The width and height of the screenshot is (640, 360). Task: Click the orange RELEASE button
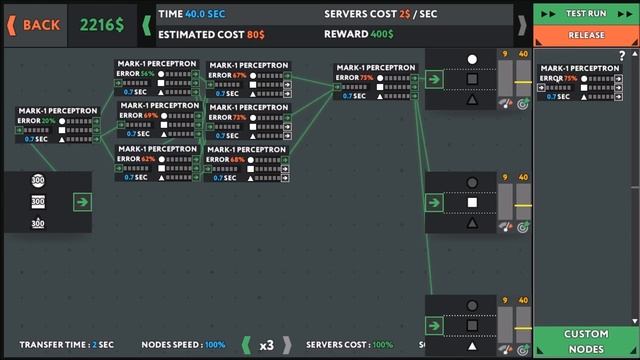tap(586, 36)
